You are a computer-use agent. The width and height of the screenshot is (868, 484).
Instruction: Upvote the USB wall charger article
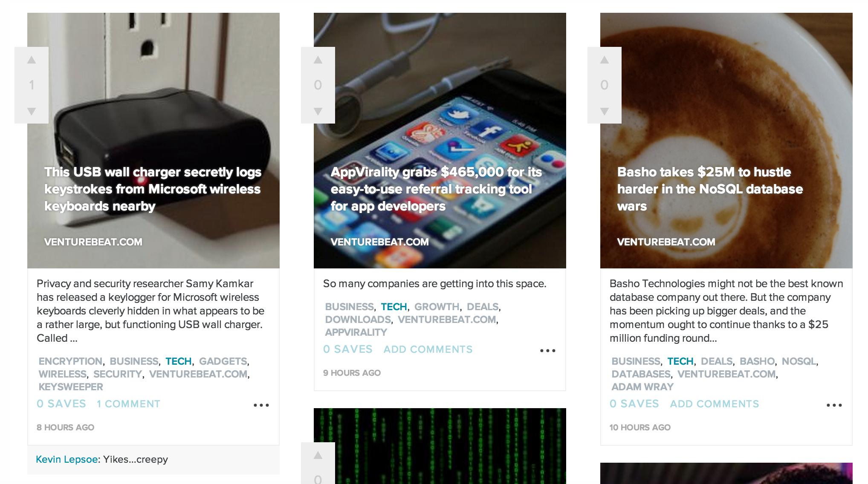tap(32, 60)
